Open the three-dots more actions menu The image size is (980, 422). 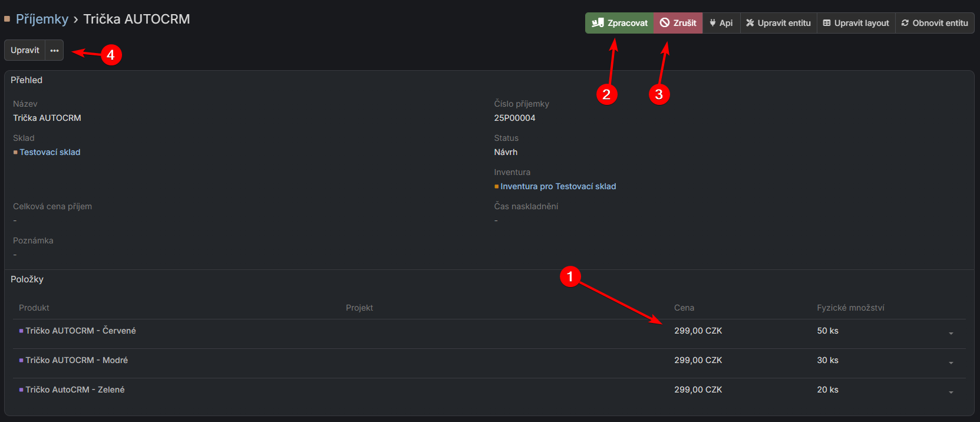pyautogui.click(x=55, y=50)
